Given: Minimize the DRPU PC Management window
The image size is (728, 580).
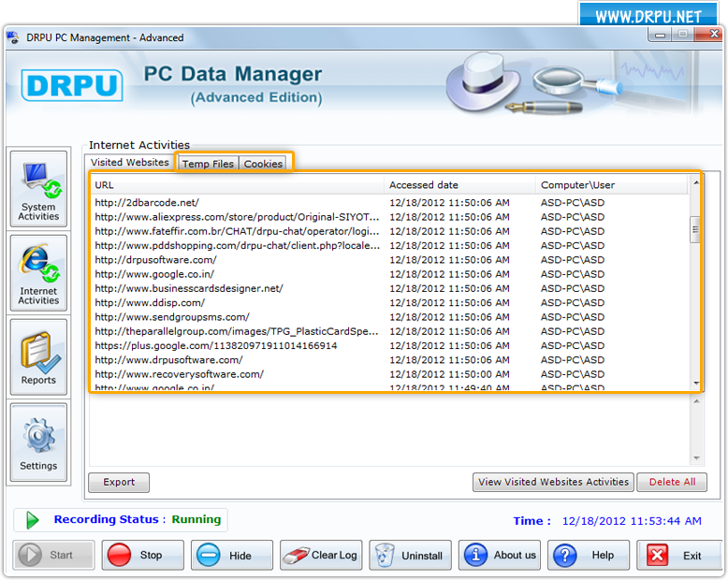Looking at the screenshot, I should coord(660,35).
